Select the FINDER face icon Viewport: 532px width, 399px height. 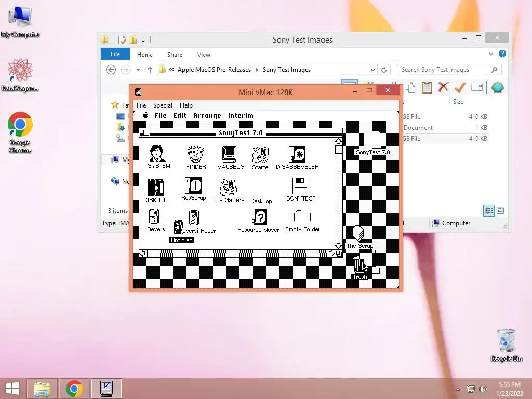coord(196,154)
